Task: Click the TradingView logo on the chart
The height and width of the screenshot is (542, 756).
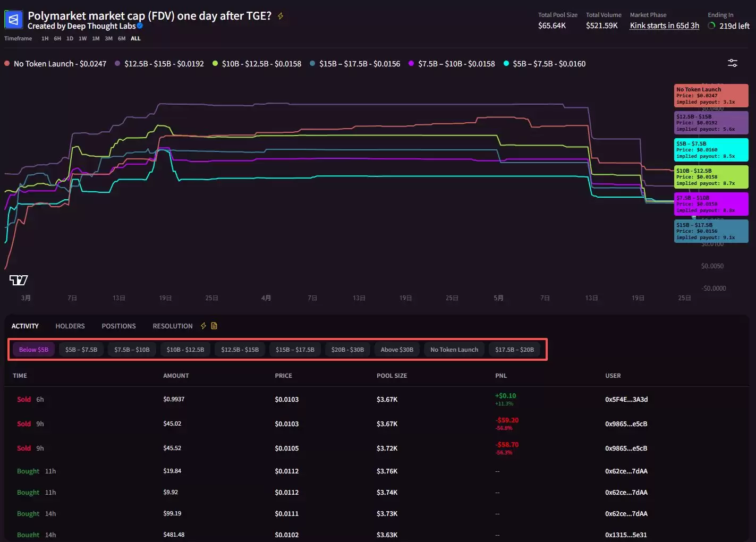Action: coord(19,280)
